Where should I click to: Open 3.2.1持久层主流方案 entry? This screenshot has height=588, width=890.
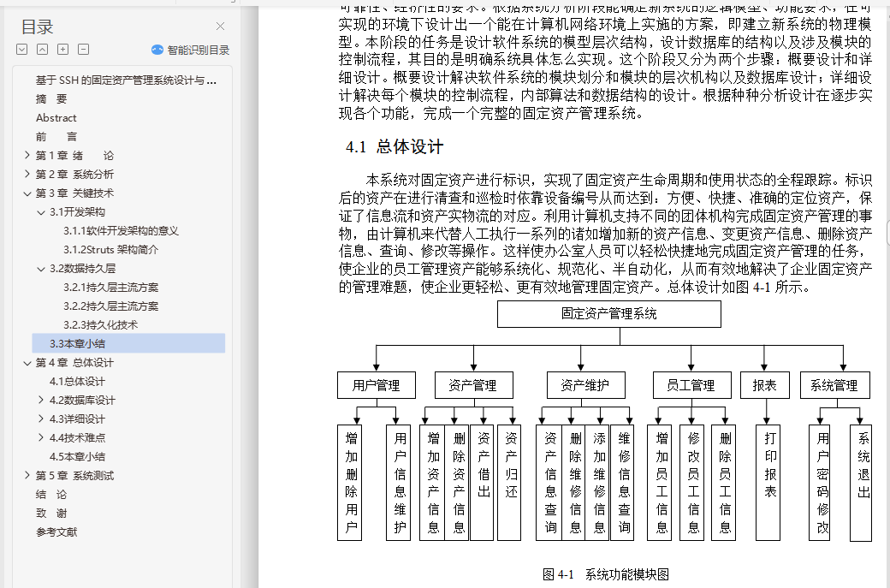pos(110,288)
